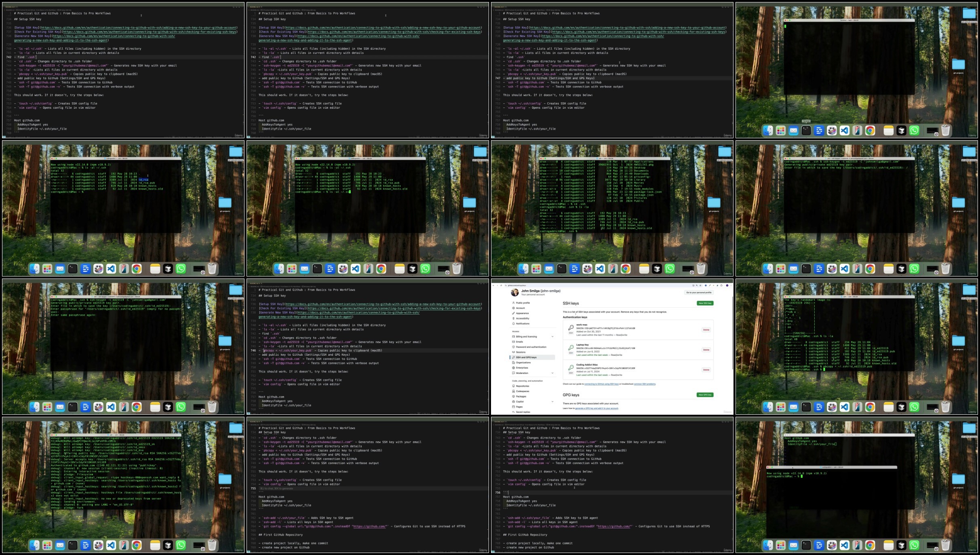Follow 'connecting to GitHub using SSH keys' link
Viewport: 980px width, 555px height.
pos(601,384)
